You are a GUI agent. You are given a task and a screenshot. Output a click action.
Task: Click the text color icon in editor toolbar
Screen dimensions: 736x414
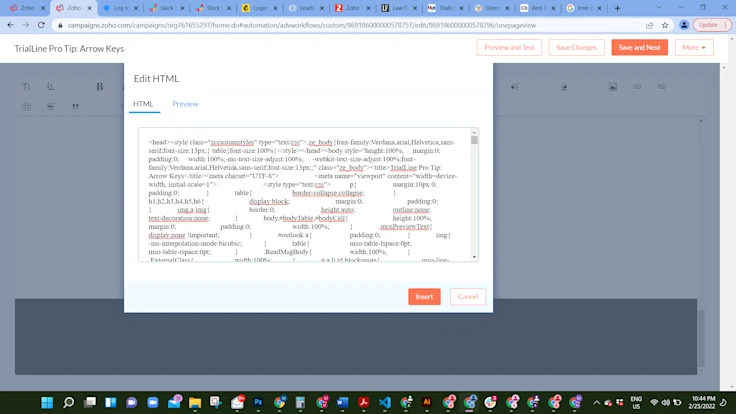pos(51,87)
